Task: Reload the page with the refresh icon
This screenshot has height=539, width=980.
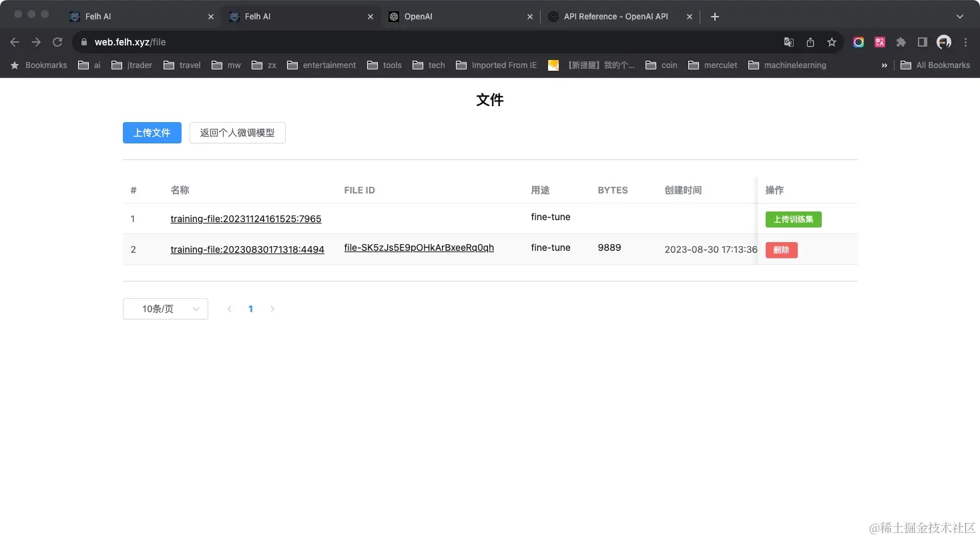Action: (x=57, y=41)
